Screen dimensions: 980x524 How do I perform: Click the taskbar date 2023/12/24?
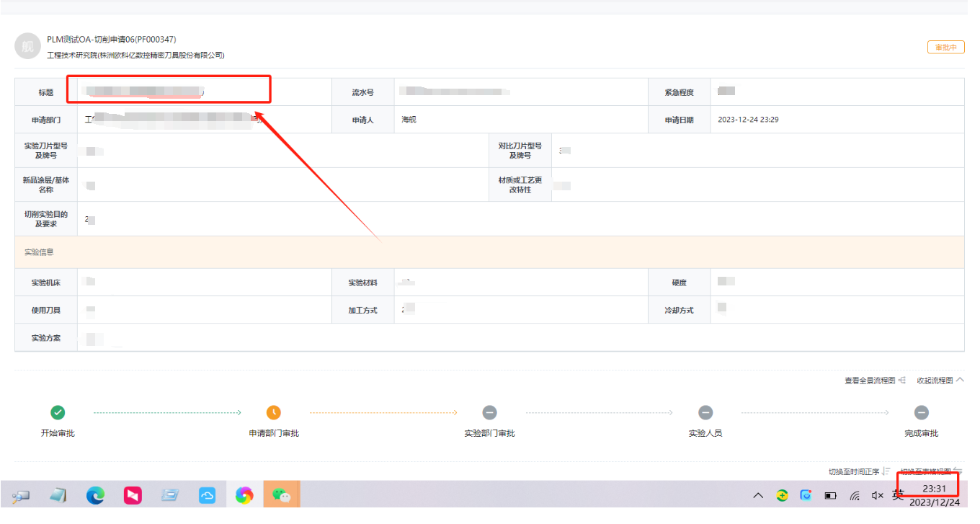tap(935, 502)
